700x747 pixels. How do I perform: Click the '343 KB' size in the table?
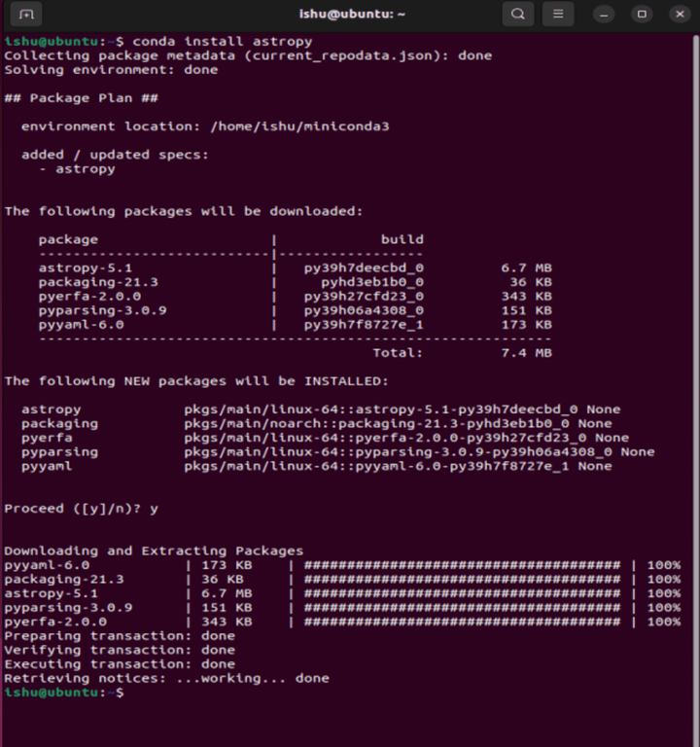click(x=526, y=297)
